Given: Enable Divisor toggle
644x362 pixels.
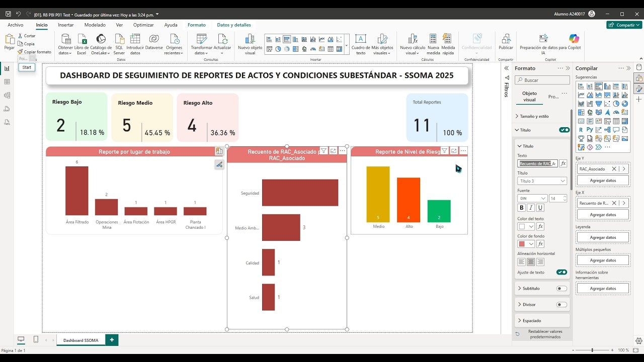Looking at the screenshot, I should coord(561,305).
